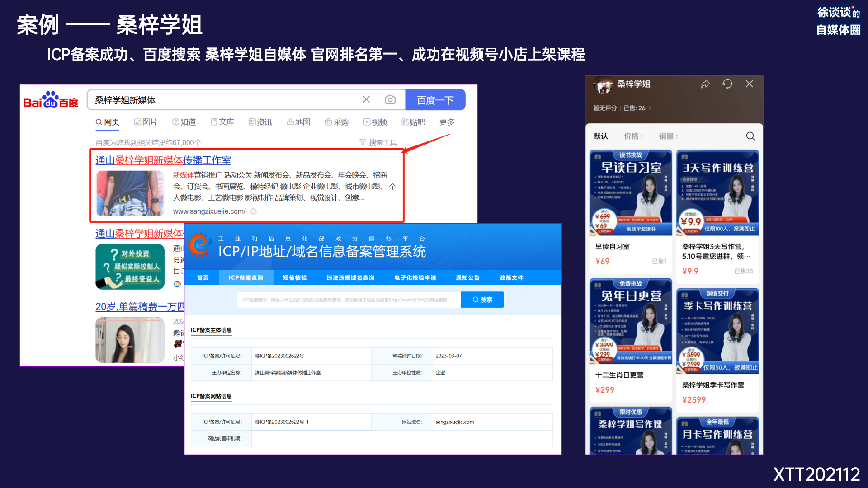
Task: Clear search text with X icon
Action: (366, 99)
